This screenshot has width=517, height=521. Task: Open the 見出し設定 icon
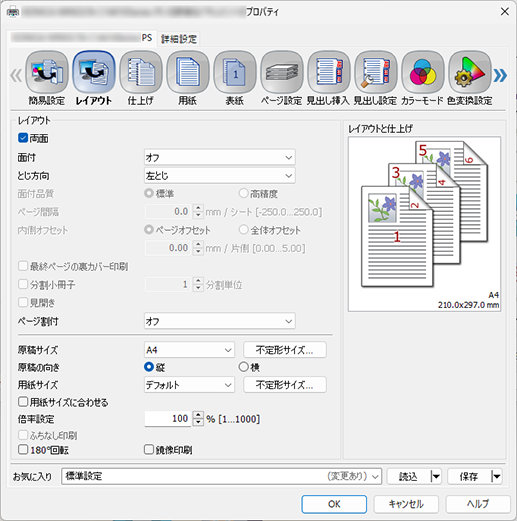tap(376, 72)
